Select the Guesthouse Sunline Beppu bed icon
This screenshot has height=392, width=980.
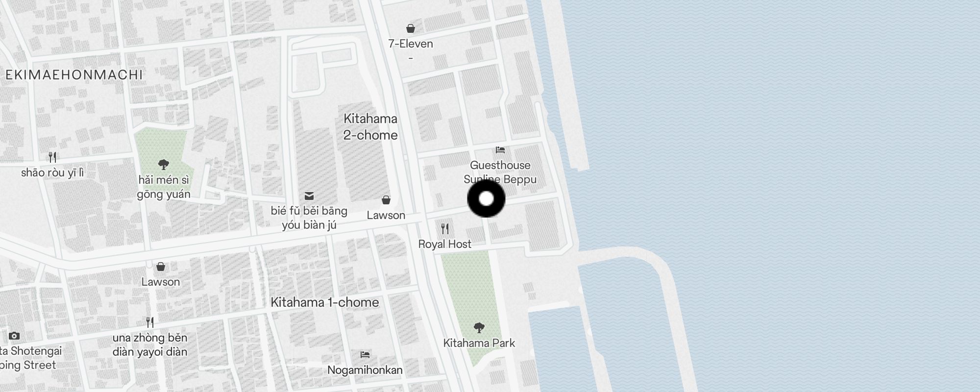(500, 150)
